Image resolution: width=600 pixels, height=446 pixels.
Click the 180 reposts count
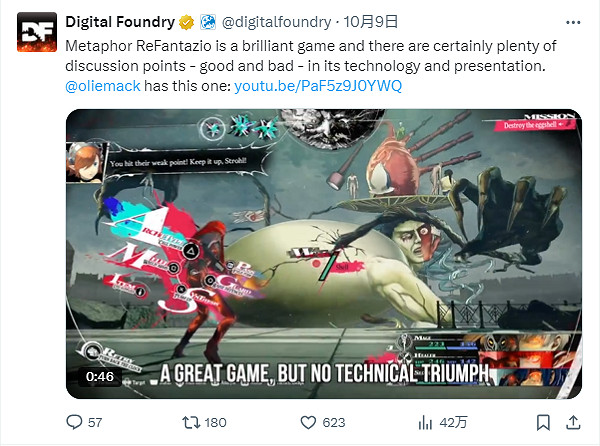pyautogui.click(x=215, y=423)
